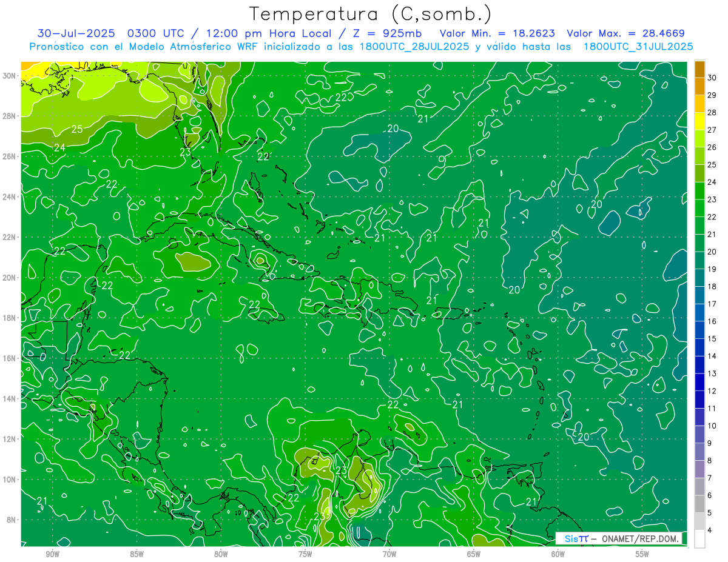This screenshot has width=728, height=562.
Task: Click the 'Temperatura (C,somb.)' map title
Action: (x=371, y=14)
